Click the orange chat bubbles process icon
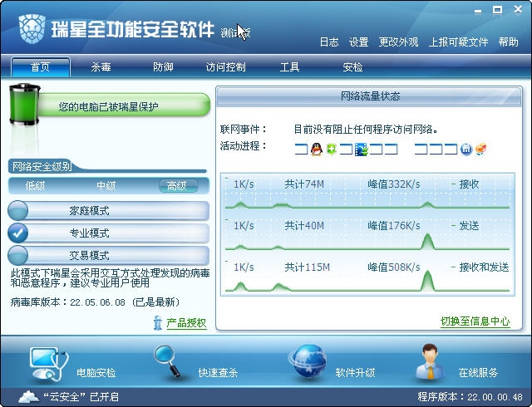The image size is (532, 407). pyautogui.click(x=481, y=150)
